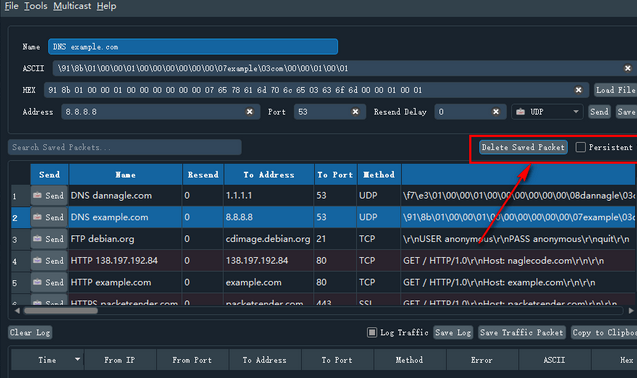
Task: Clear the Resend Delay field with its X icon
Action: point(496,112)
